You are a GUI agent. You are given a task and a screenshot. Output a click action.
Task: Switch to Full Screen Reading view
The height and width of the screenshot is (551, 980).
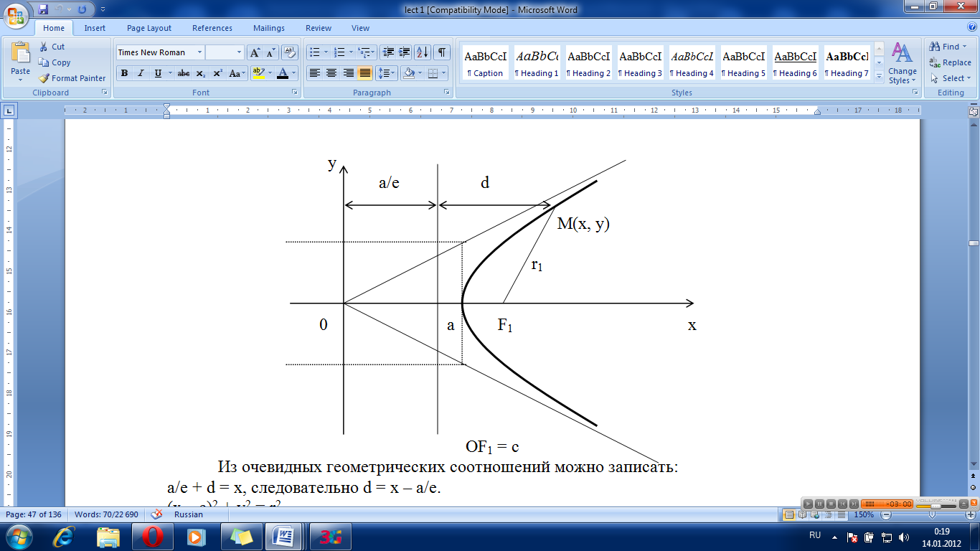click(x=803, y=514)
